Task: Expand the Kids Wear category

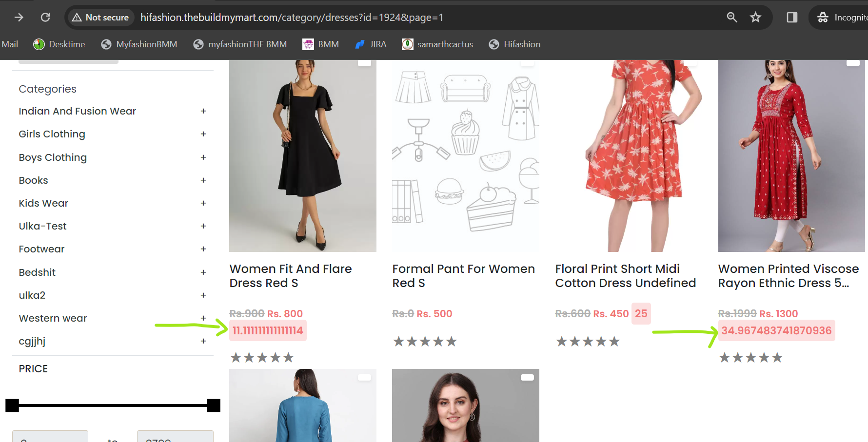Action: (203, 203)
